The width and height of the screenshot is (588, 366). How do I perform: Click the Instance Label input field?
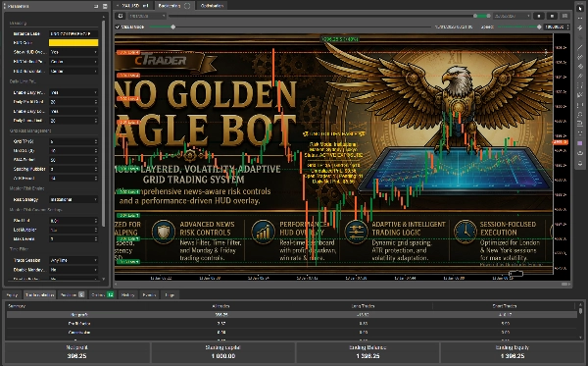pos(73,33)
